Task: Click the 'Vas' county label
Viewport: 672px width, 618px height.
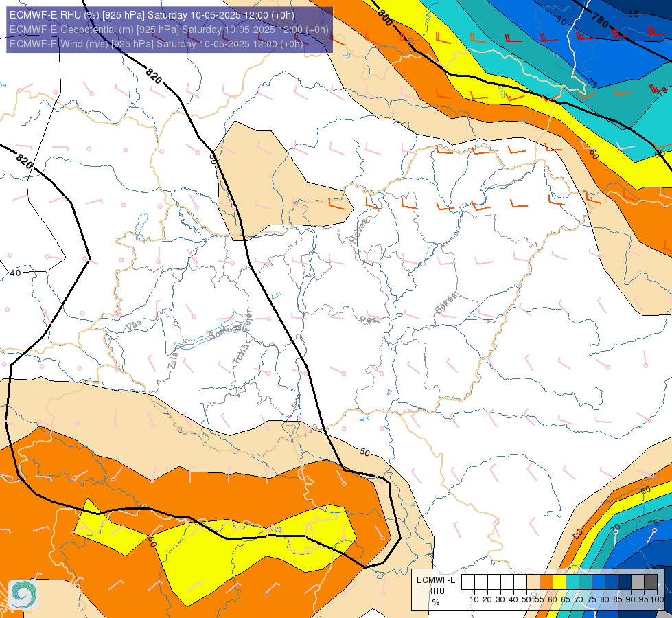Action: [x=133, y=325]
